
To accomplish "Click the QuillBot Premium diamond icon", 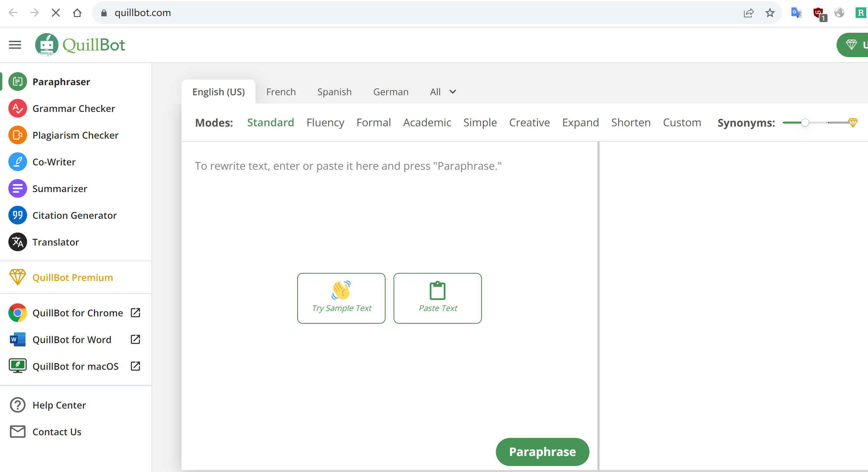I will (17, 277).
